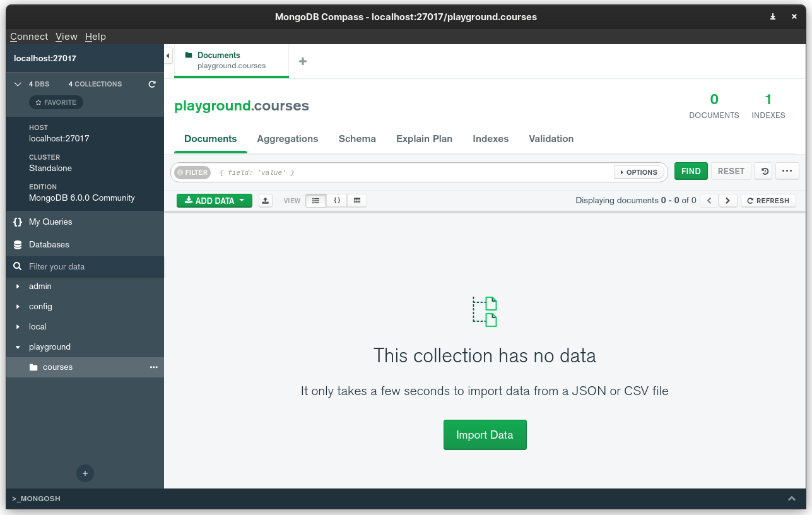This screenshot has width=812, height=515.
Task: Click the create database plus button
Action: [x=85, y=473]
